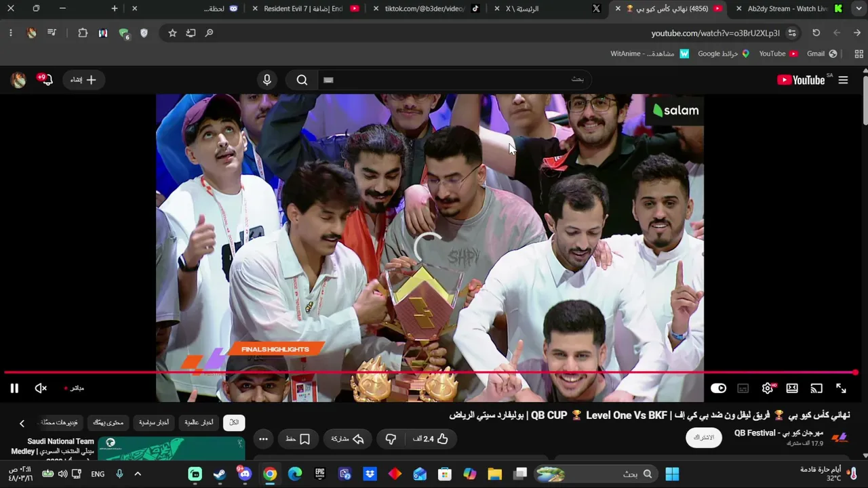Open the Windows Start menu
This screenshot has width=868, height=488.
(x=672, y=474)
